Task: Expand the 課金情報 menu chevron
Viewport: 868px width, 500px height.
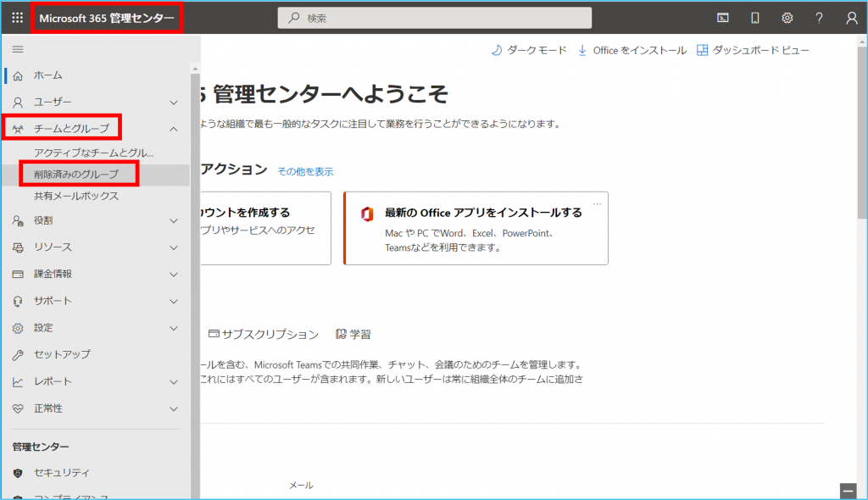Action: tap(173, 275)
